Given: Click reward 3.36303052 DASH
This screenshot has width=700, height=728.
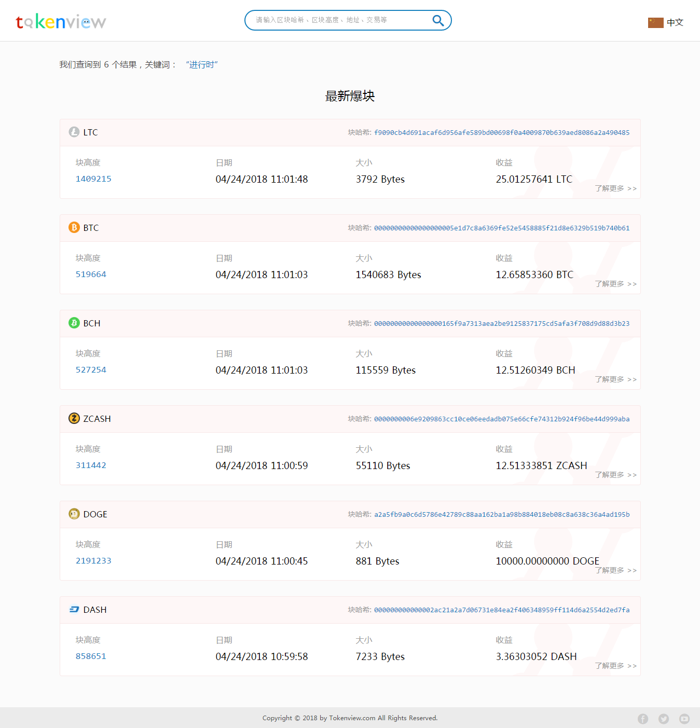Looking at the screenshot, I should [536, 656].
